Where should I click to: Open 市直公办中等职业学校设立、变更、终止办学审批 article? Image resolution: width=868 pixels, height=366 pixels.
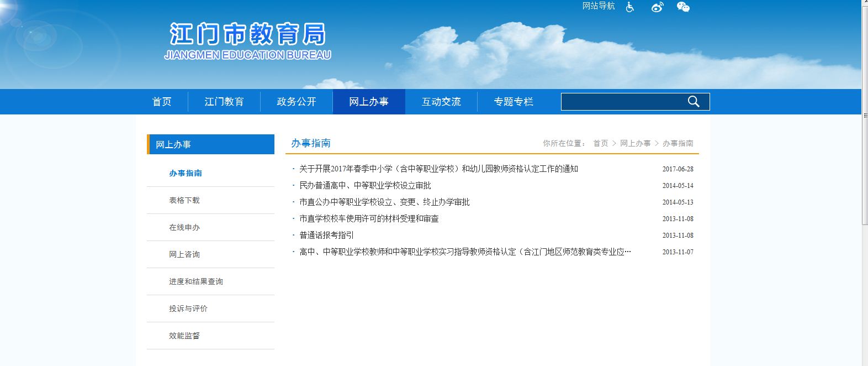384,202
